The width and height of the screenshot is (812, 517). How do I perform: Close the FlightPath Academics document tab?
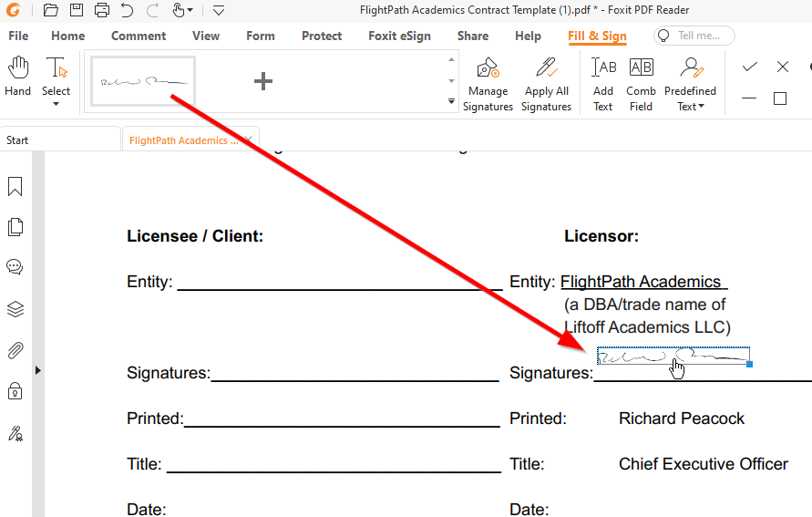(x=249, y=140)
